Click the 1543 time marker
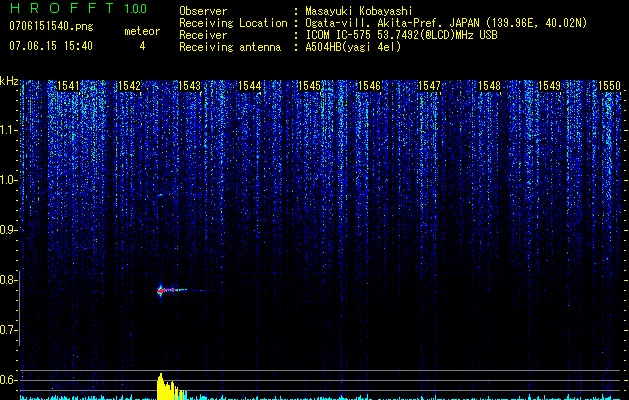 189,85
